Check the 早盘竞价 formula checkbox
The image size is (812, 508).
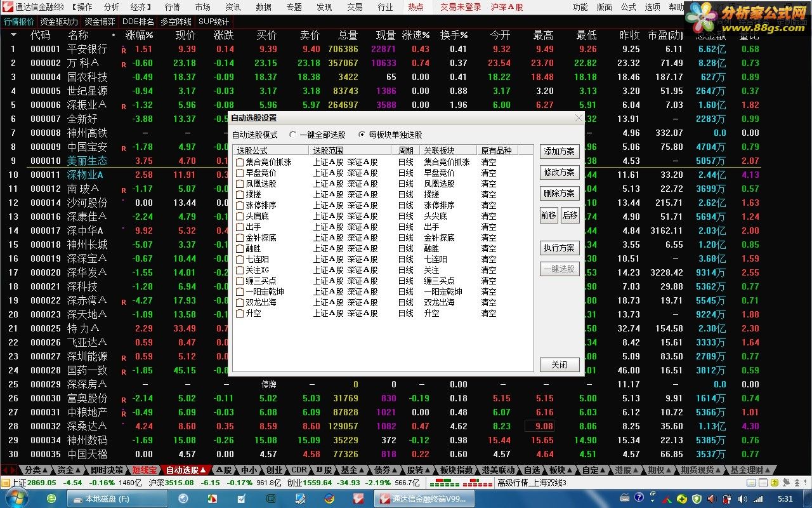pyautogui.click(x=240, y=173)
